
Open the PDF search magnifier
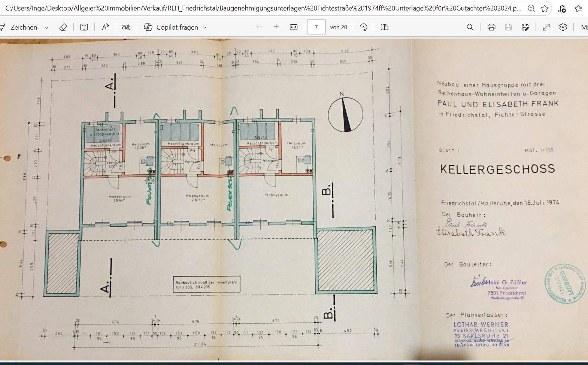coord(470,27)
